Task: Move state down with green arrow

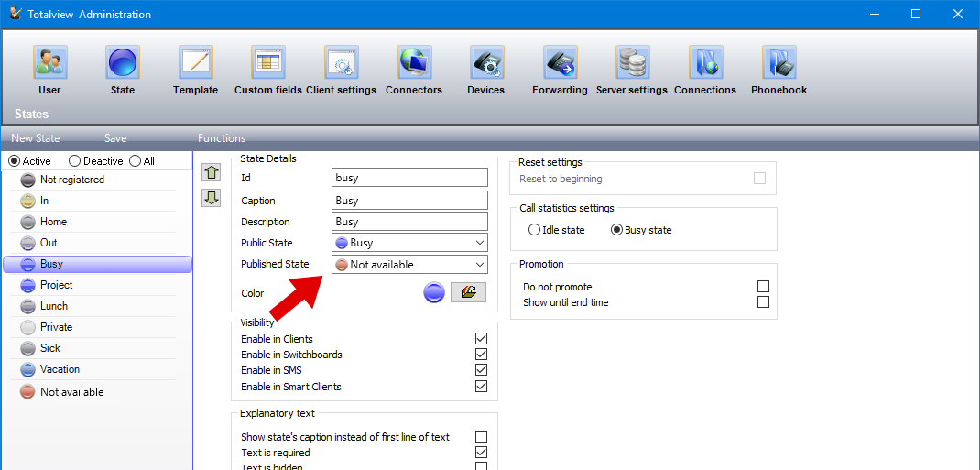Action: tap(212, 198)
